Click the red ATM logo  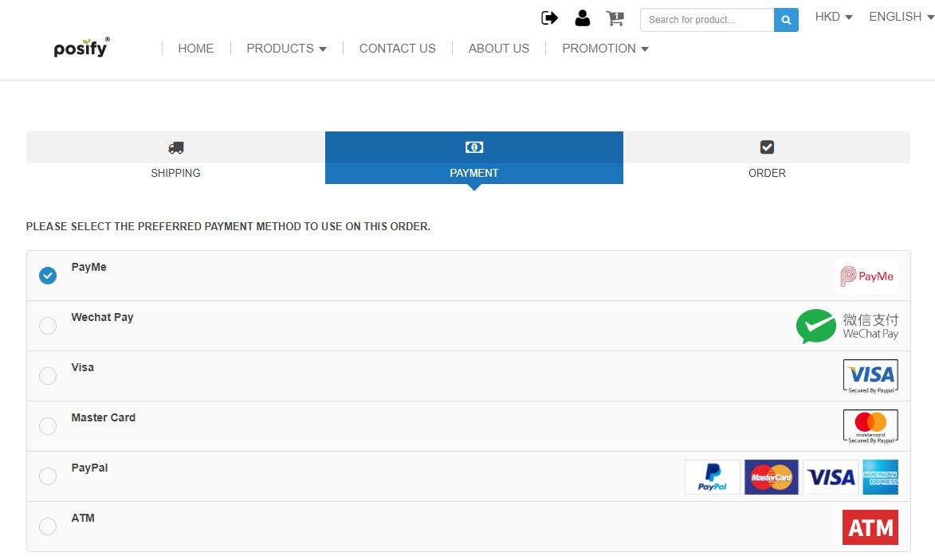click(870, 527)
